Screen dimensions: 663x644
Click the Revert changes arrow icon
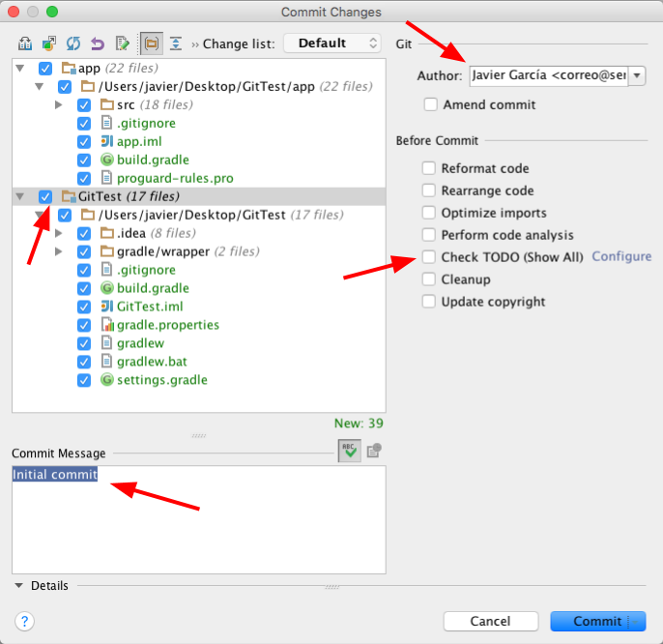pyautogui.click(x=98, y=44)
